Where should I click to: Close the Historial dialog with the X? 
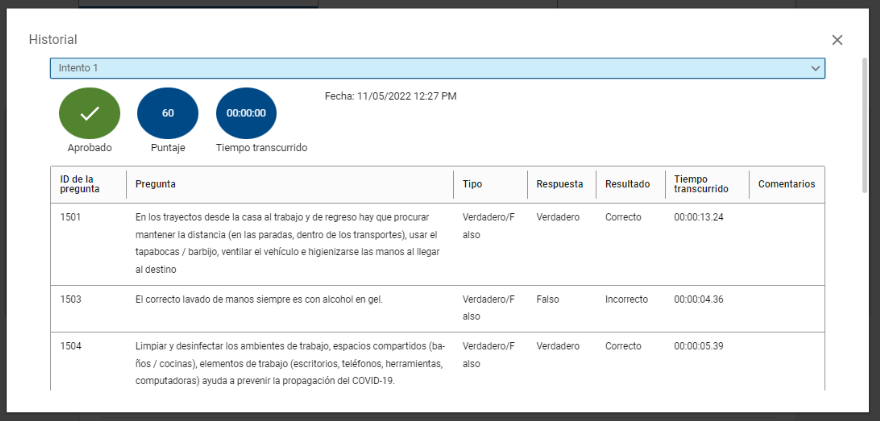coord(837,40)
